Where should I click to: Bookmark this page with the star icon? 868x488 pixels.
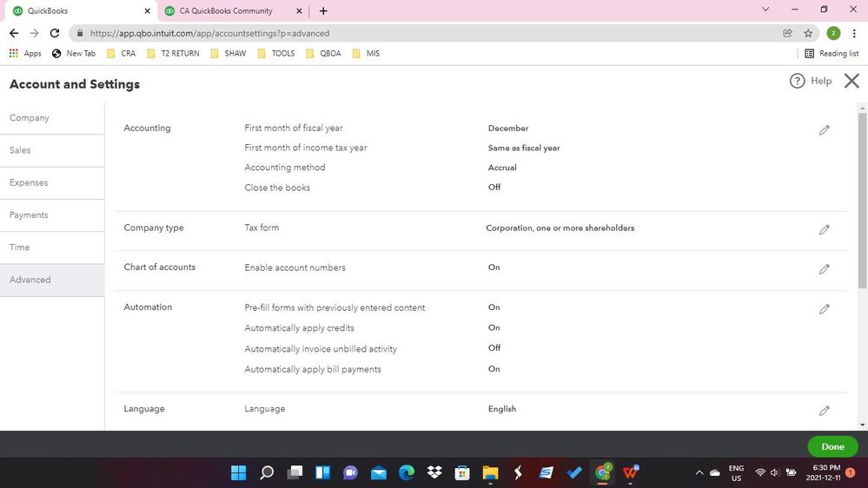coord(808,33)
